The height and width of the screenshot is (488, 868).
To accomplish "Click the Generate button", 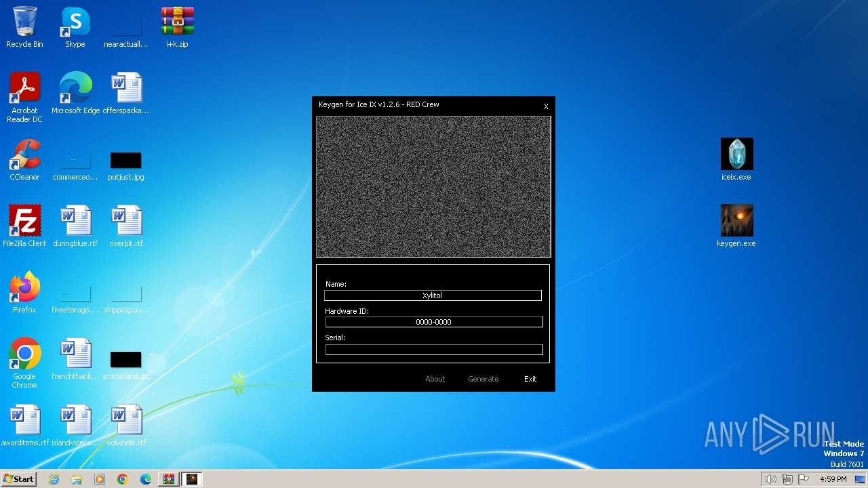I will coord(484,379).
